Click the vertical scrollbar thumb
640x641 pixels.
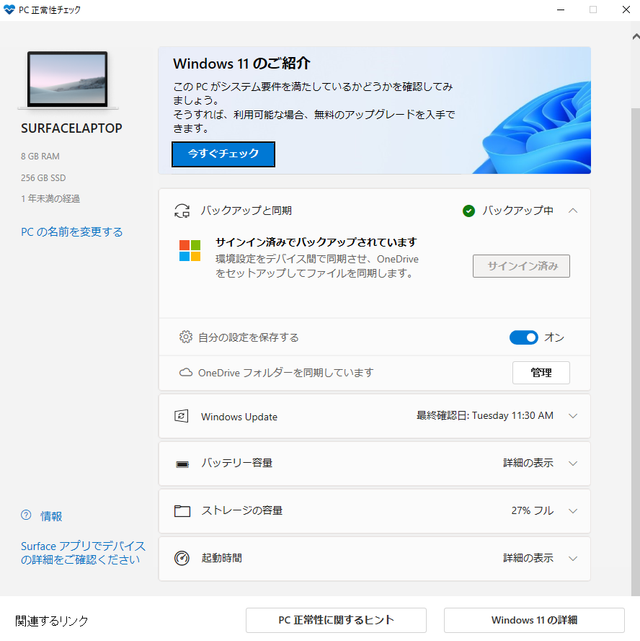tap(636, 352)
